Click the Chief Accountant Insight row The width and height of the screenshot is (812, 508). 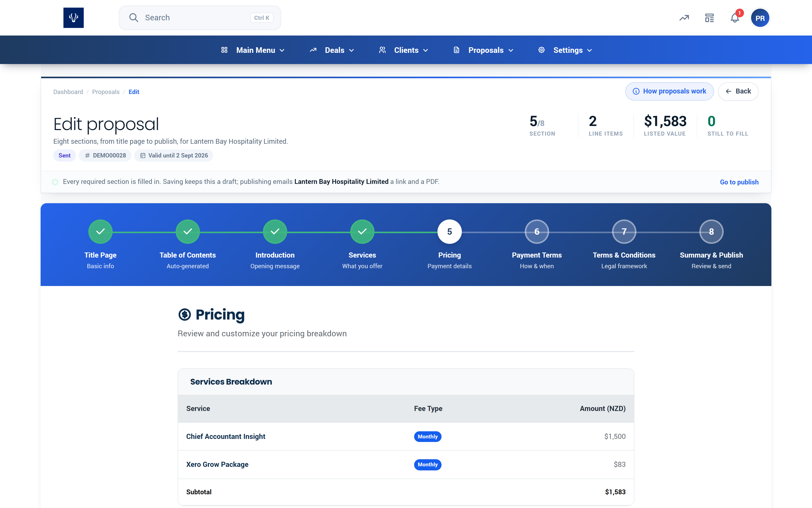(x=406, y=436)
